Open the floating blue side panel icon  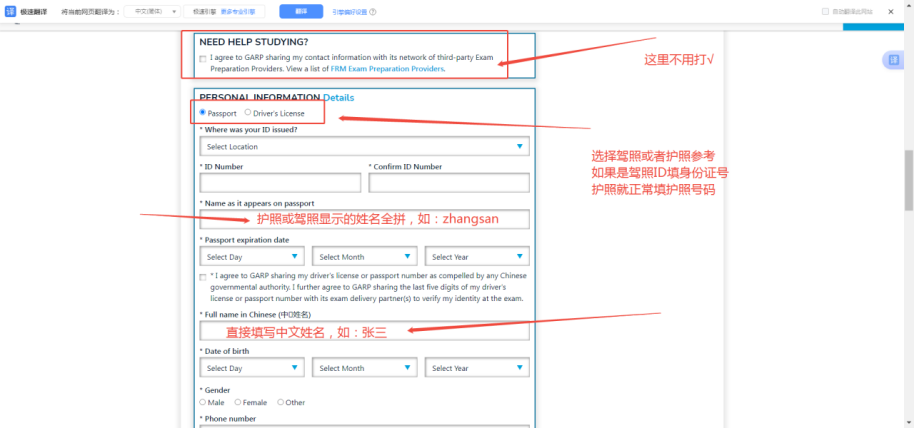[x=893, y=61]
